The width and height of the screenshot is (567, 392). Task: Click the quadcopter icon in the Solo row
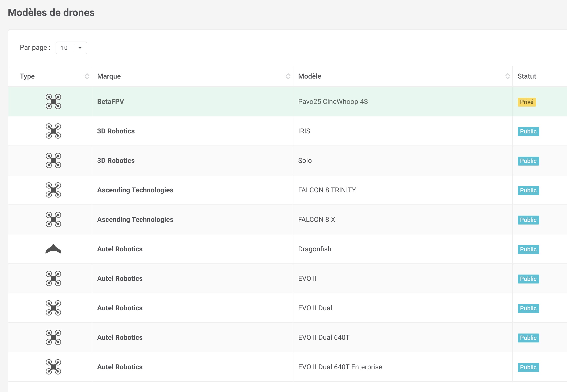(x=53, y=160)
